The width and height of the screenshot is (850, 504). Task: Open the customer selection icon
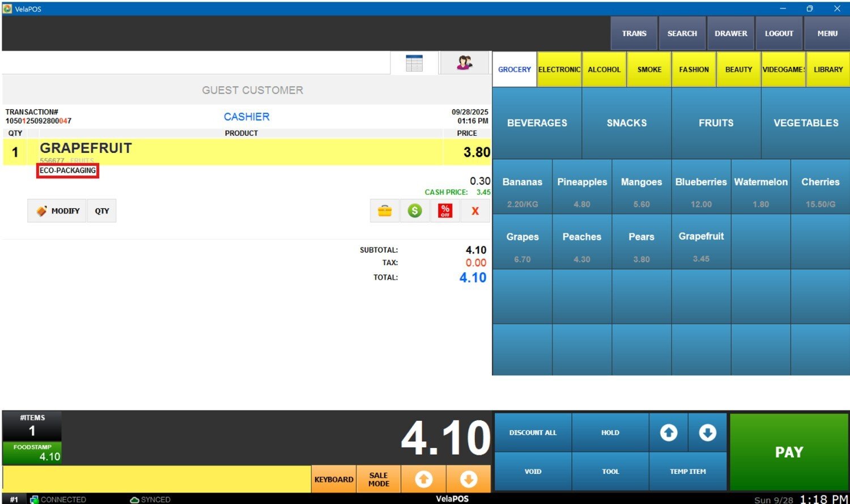[464, 63]
